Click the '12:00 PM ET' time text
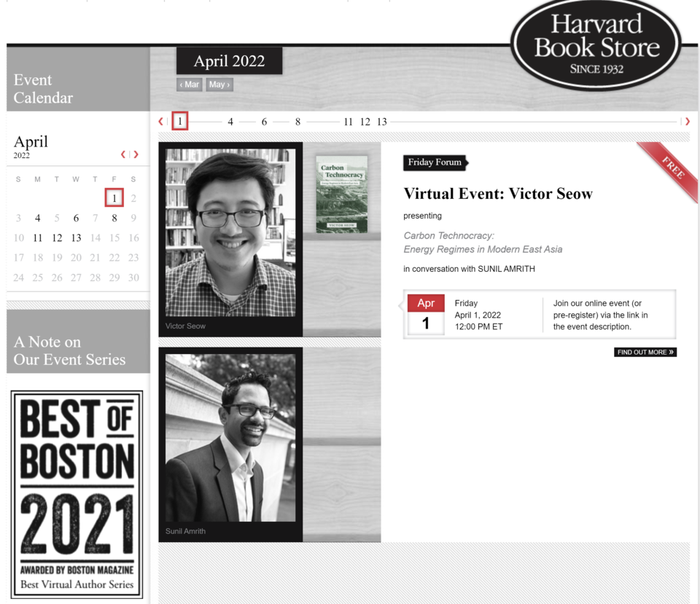Viewport: 700px width, 604px height. tap(478, 326)
